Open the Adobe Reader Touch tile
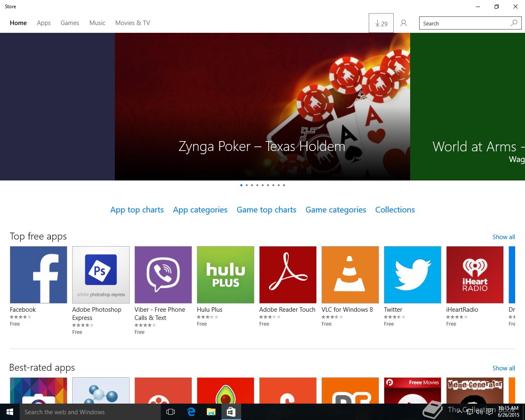The height and width of the screenshot is (420, 525). (x=288, y=275)
